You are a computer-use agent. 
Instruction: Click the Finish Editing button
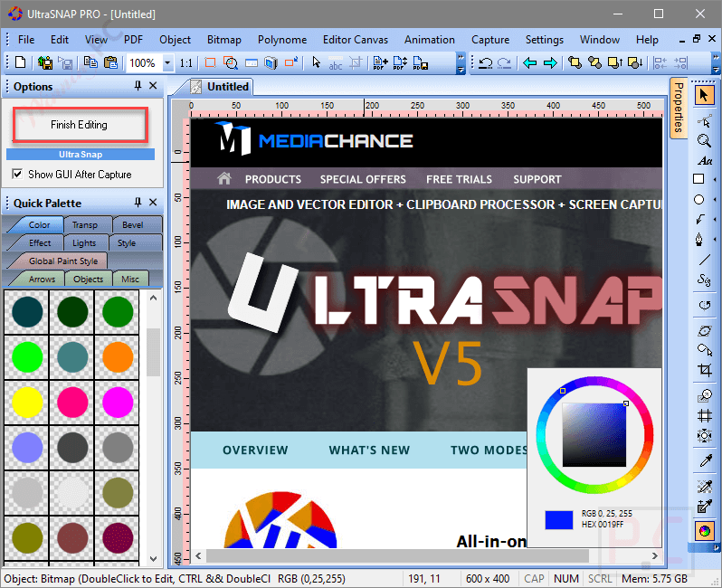80,125
